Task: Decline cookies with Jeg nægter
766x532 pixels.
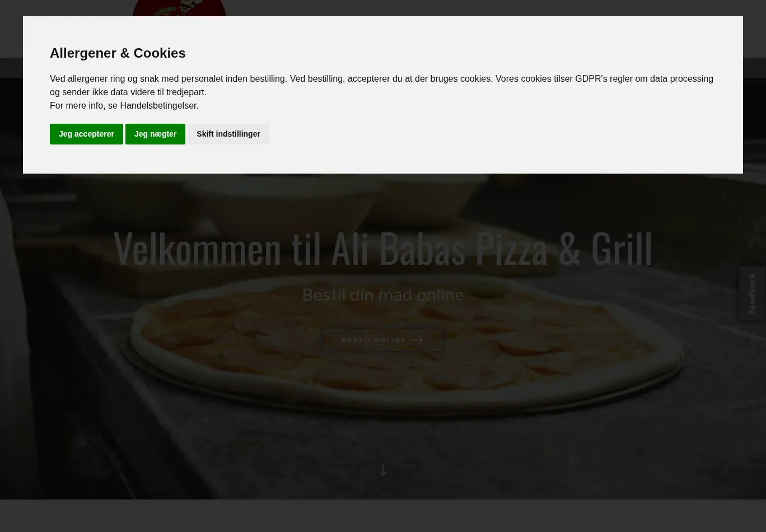Action: (155, 134)
